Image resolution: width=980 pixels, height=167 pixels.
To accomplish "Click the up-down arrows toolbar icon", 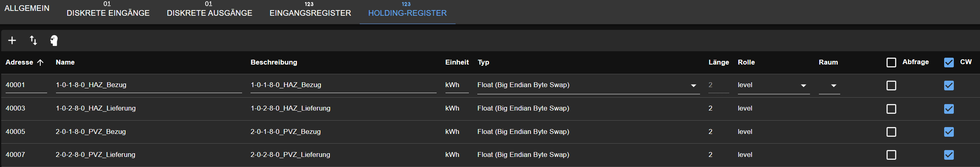I will (x=33, y=40).
